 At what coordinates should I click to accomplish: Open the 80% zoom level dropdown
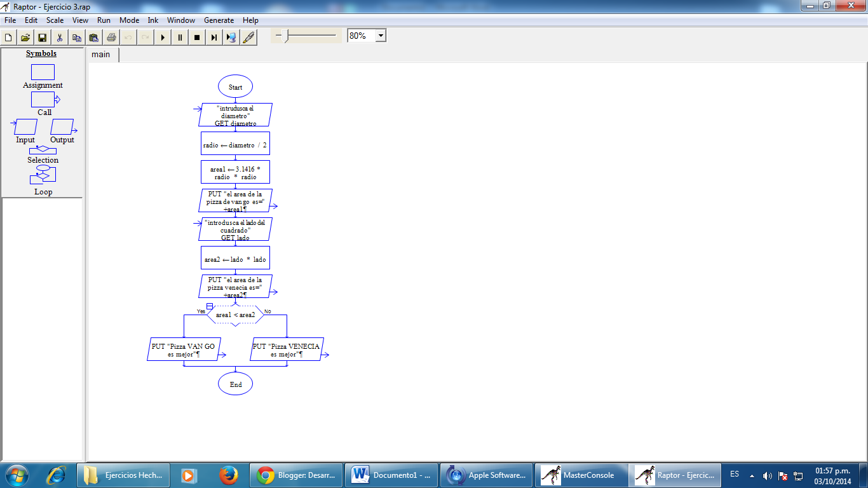[x=379, y=35]
